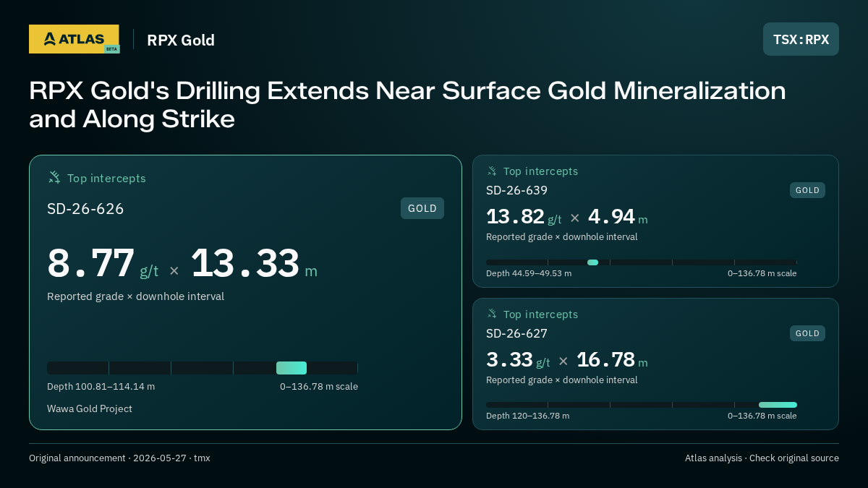This screenshot has width=868, height=488.
Task: Click the 4.94 m interval value
Action: coord(618,217)
